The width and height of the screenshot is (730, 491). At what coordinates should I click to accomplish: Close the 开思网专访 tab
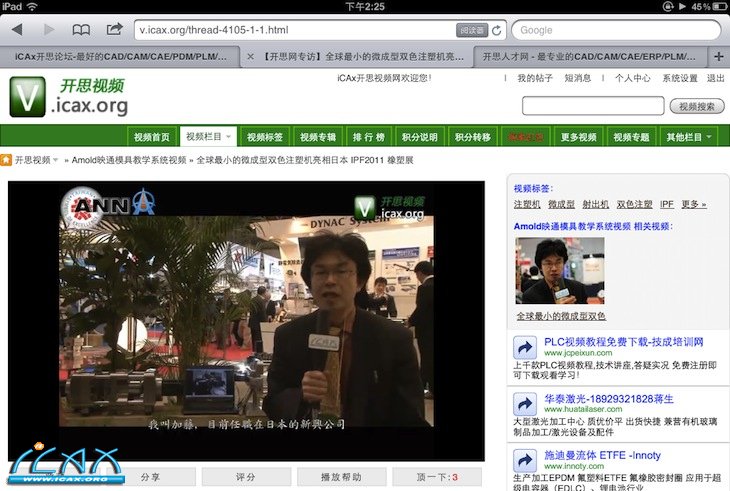(x=250, y=57)
